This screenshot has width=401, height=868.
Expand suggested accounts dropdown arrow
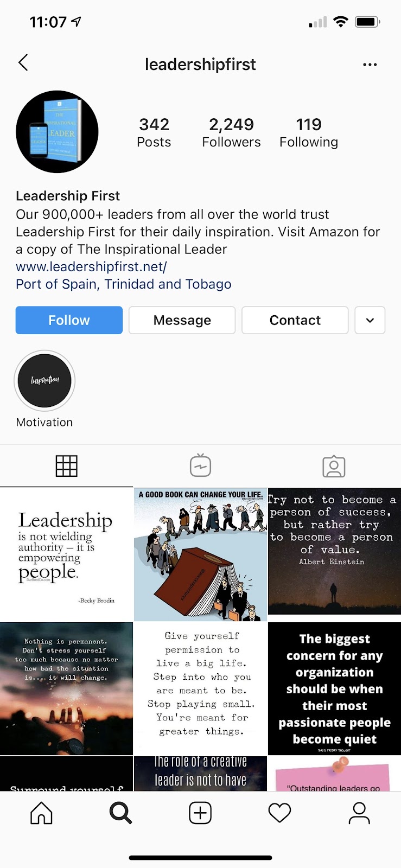pyautogui.click(x=370, y=320)
